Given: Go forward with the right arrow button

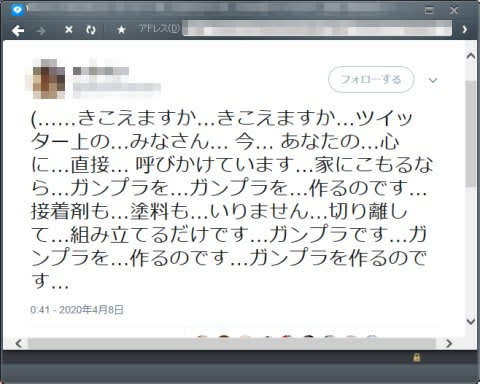Looking at the screenshot, I should coord(41,31).
